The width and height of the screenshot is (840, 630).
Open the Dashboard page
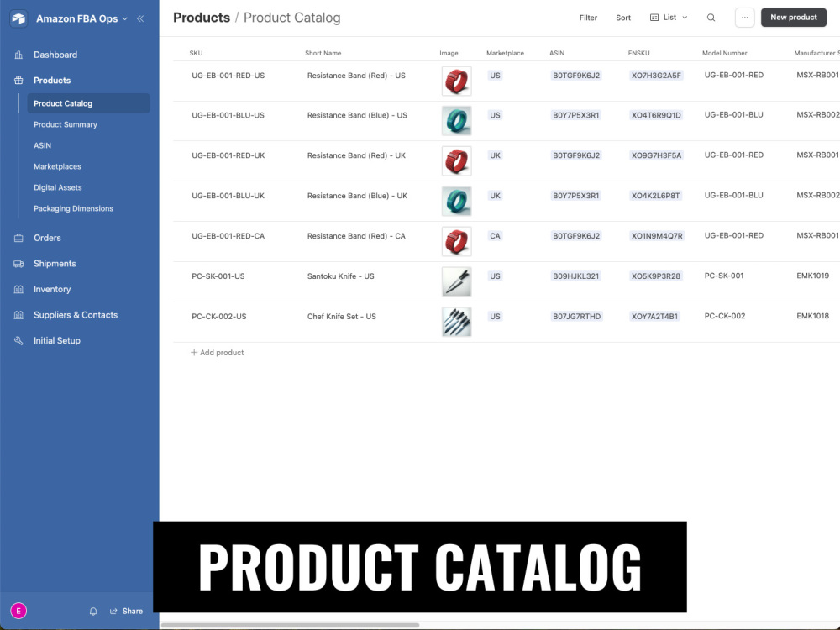55,55
